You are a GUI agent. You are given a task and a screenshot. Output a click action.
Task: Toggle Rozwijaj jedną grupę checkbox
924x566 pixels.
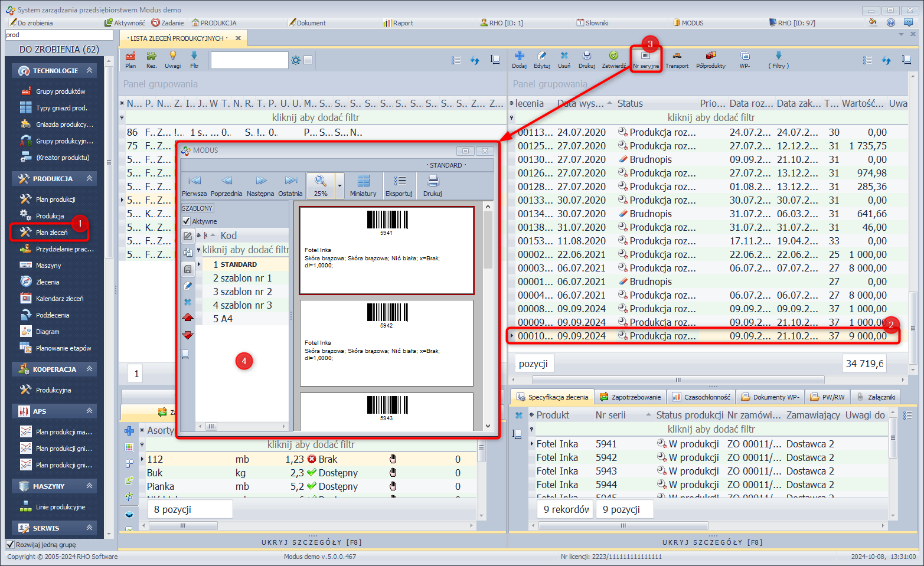[10, 545]
